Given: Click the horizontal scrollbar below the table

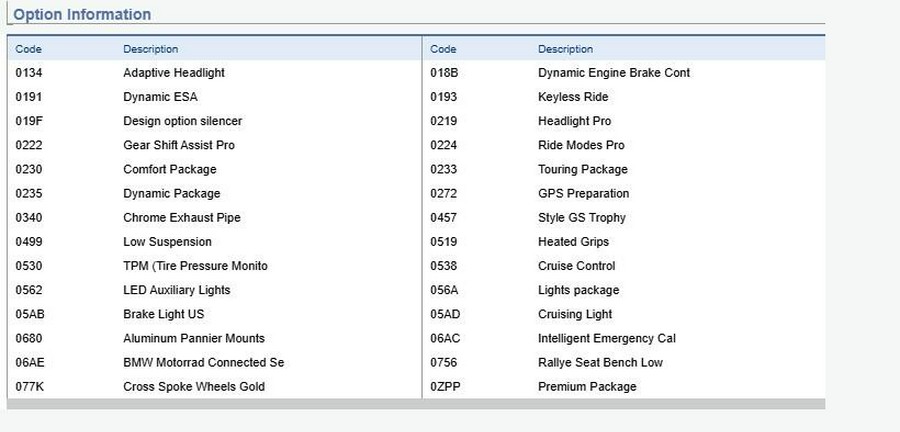Looking at the screenshot, I should 416,404.
